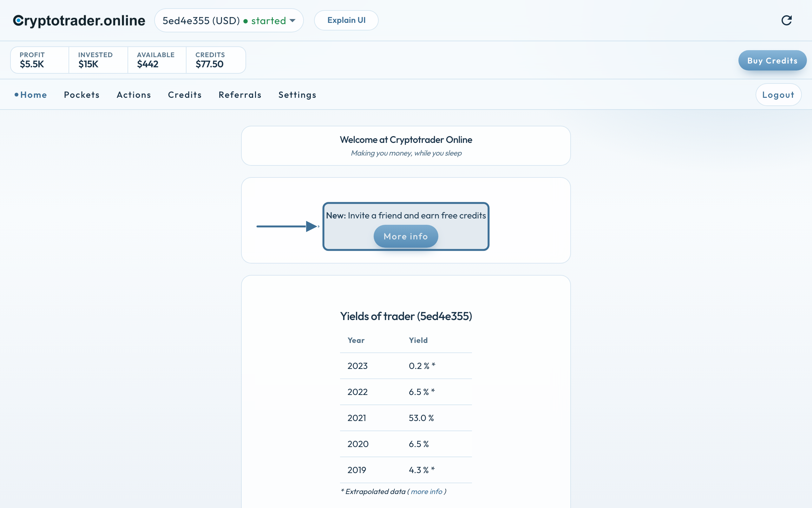Click 'Invite a friend and earn free credits' text
The image size is (812, 508).
point(417,215)
